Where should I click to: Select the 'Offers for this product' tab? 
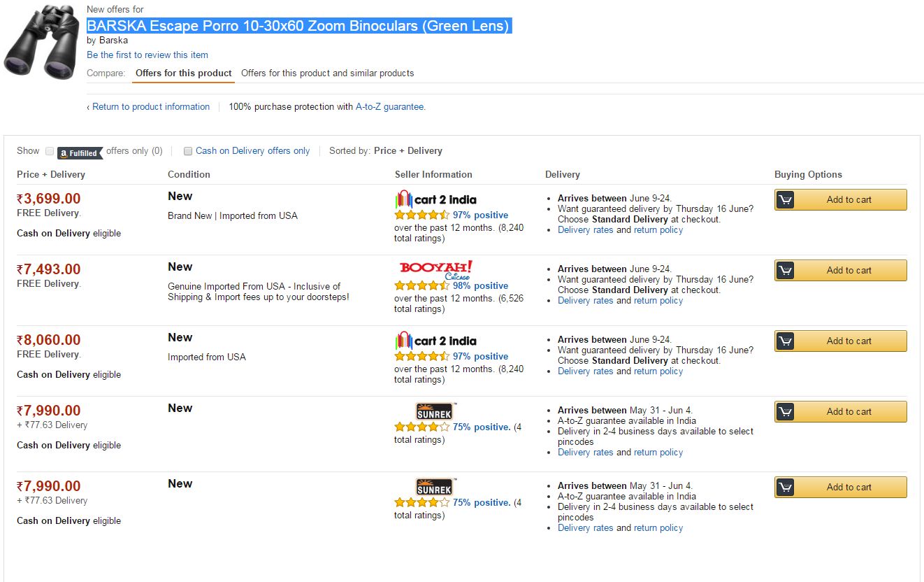183,73
